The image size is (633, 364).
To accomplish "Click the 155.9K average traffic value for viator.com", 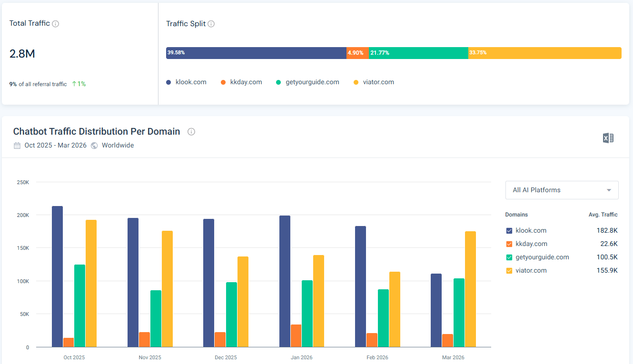I will (608, 271).
